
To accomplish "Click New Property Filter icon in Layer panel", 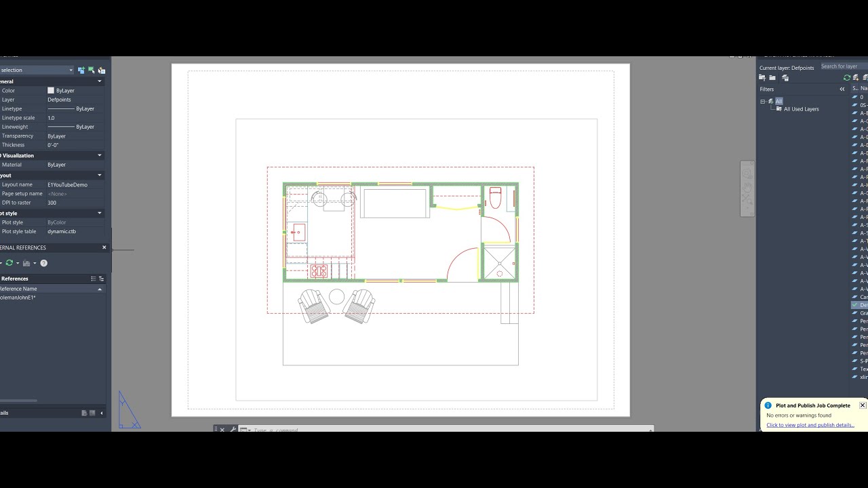I will (762, 78).
